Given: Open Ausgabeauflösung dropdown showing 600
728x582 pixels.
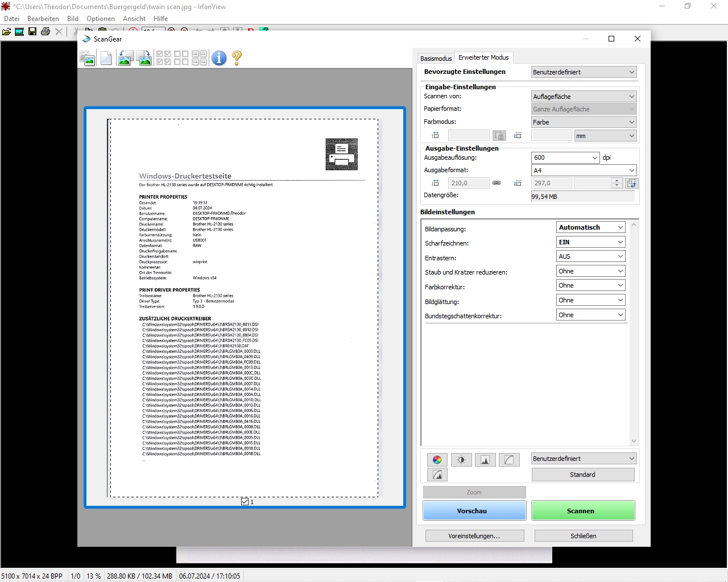Looking at the screenshot, I should (565, 157).
